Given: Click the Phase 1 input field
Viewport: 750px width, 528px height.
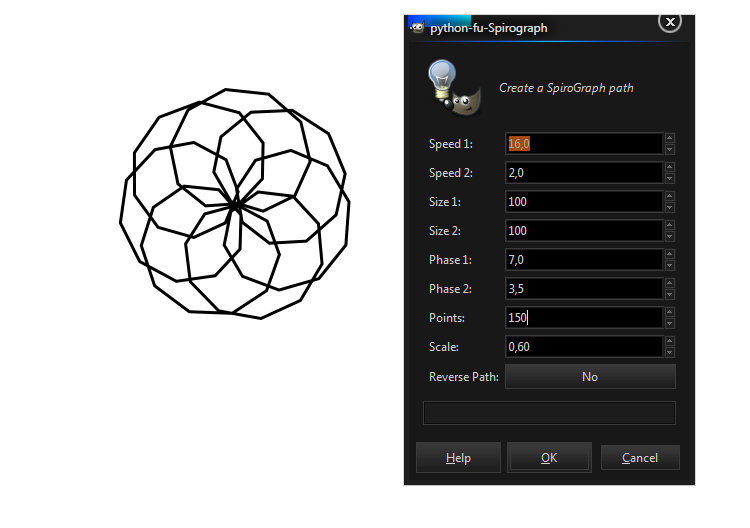Looking at the screenshot, I should pyautogui.click(x=584, y=260).
